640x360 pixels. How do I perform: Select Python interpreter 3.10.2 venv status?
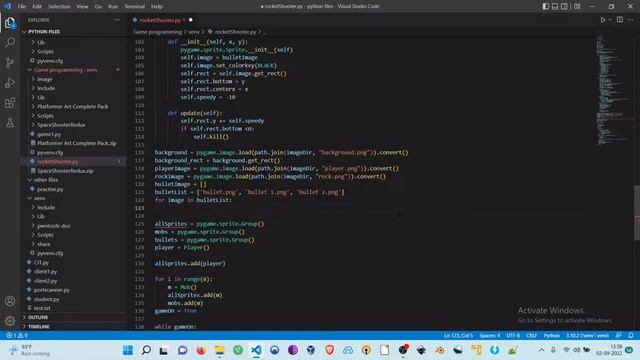pyautogui.click(x=587, y=336)
